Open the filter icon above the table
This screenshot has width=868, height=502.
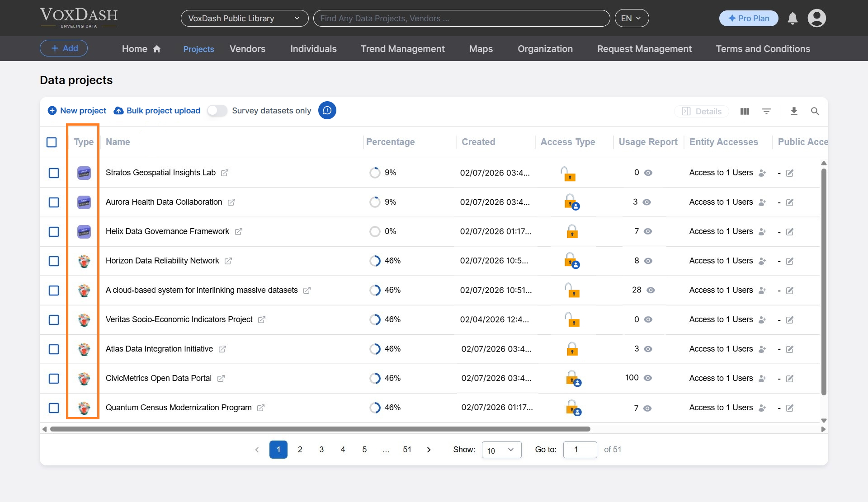point(767,111)
